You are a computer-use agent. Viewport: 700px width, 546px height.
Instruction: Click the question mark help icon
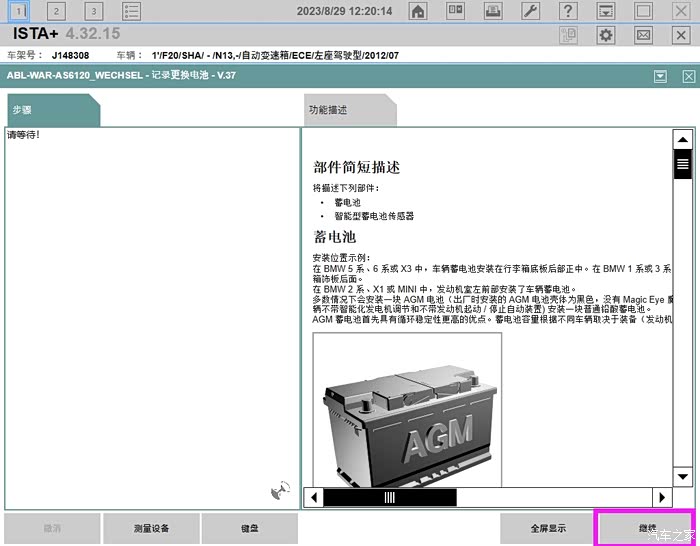(568, 11)
